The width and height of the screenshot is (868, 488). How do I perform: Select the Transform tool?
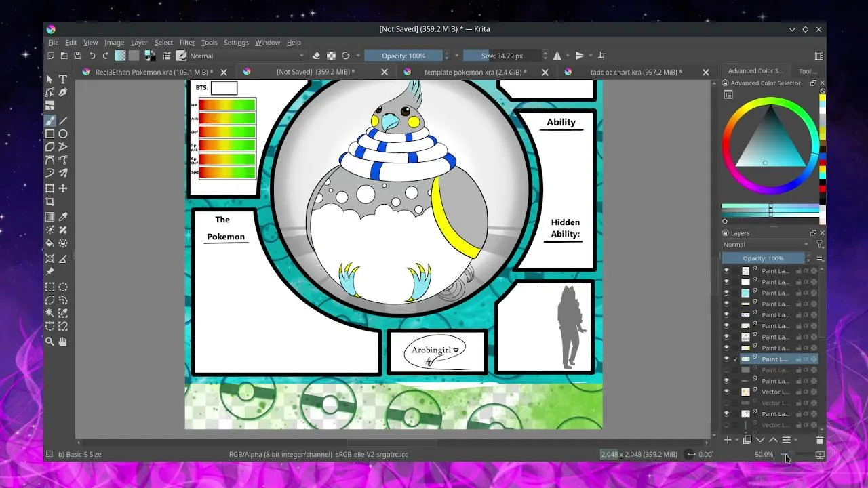click(x=50, y=188)
